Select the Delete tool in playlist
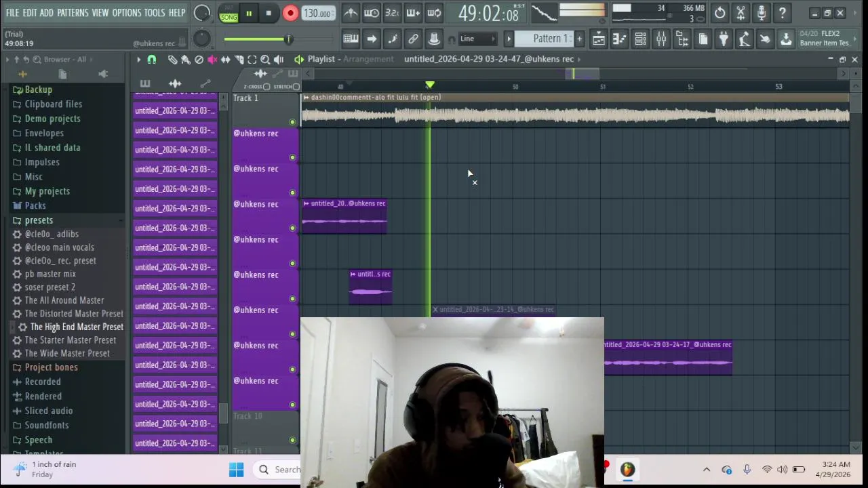 point(199,60)
